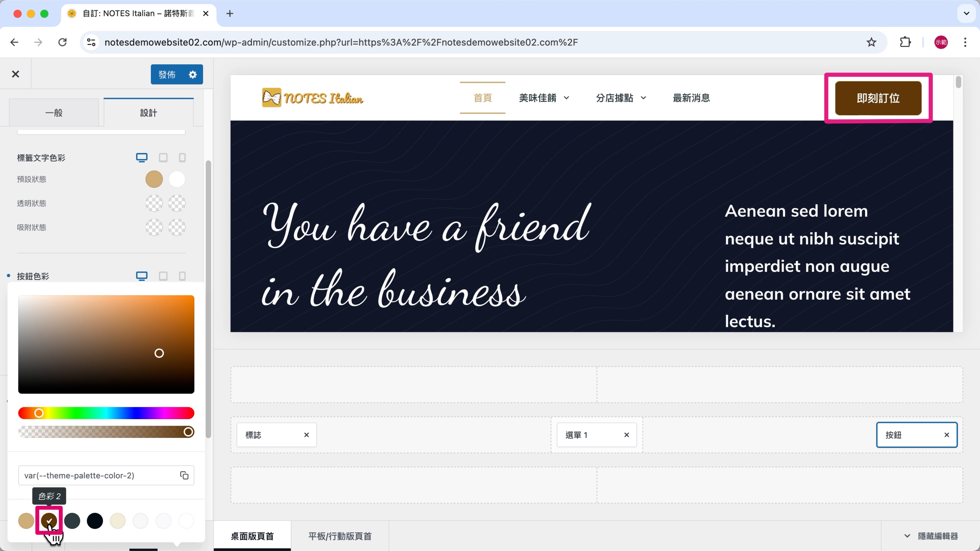Switch to the 一般 settings tab

click(x=54, y=113)
